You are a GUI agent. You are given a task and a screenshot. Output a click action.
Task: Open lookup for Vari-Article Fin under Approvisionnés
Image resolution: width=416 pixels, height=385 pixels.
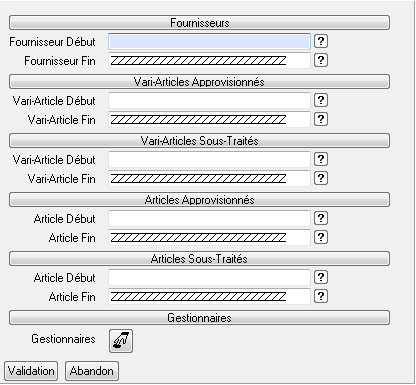[x=321, y=119]
